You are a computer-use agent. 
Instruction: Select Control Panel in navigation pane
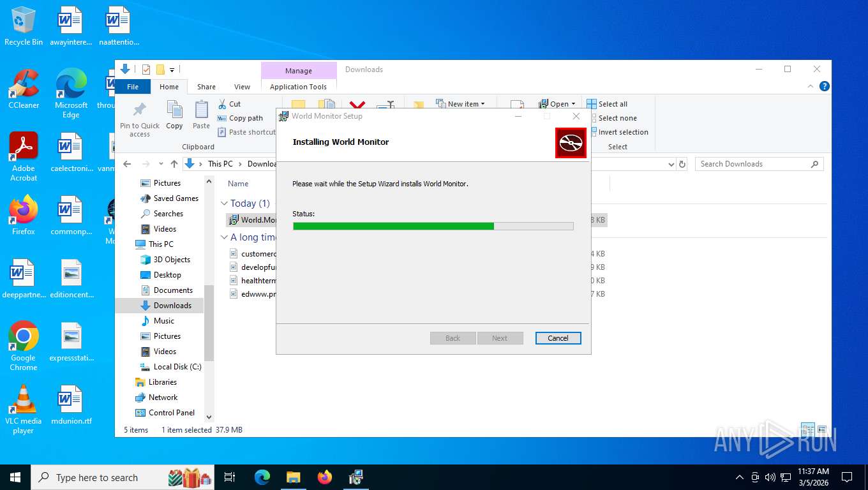[165, 413]
